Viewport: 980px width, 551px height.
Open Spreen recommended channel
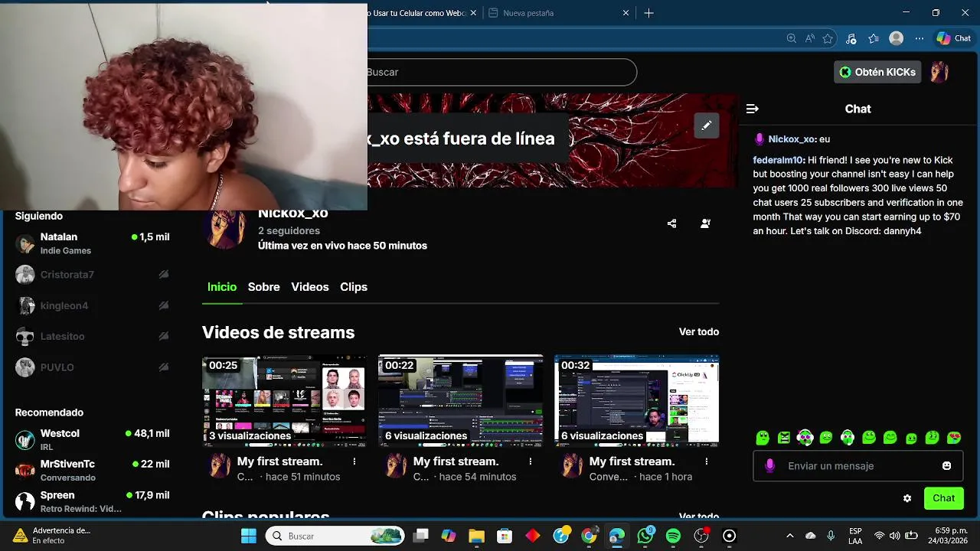pyautogui.click(x=92, y=501)
